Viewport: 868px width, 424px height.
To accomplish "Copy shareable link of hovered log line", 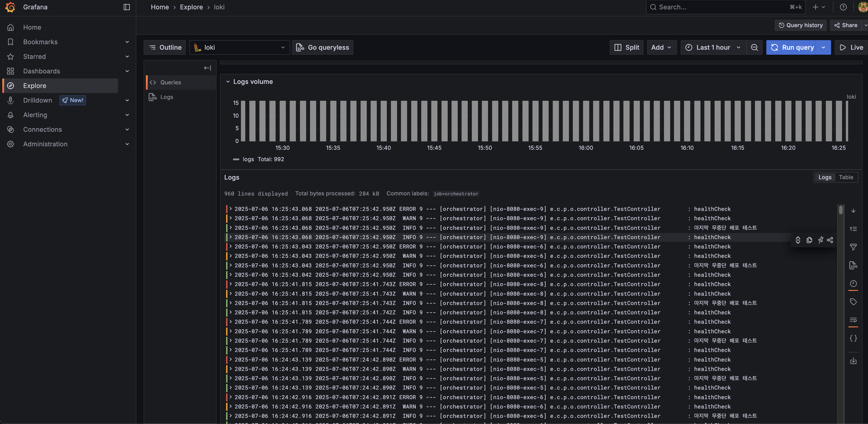I will [x=830, y=240].
